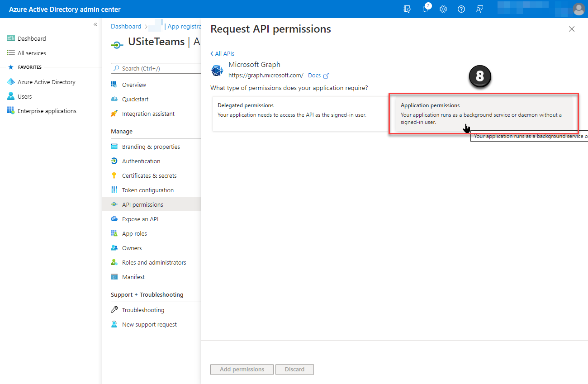Close the Request API permissions panel
Image resolution: width=588 pixels, height=384 pixels.
(572, 29)
